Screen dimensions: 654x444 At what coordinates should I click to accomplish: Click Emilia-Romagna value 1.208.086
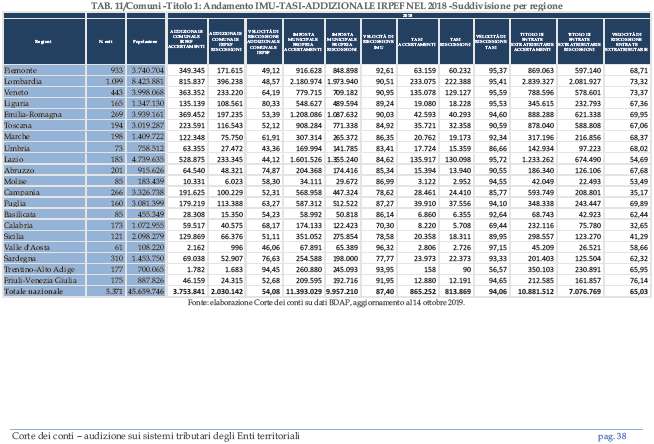[306, 114]
